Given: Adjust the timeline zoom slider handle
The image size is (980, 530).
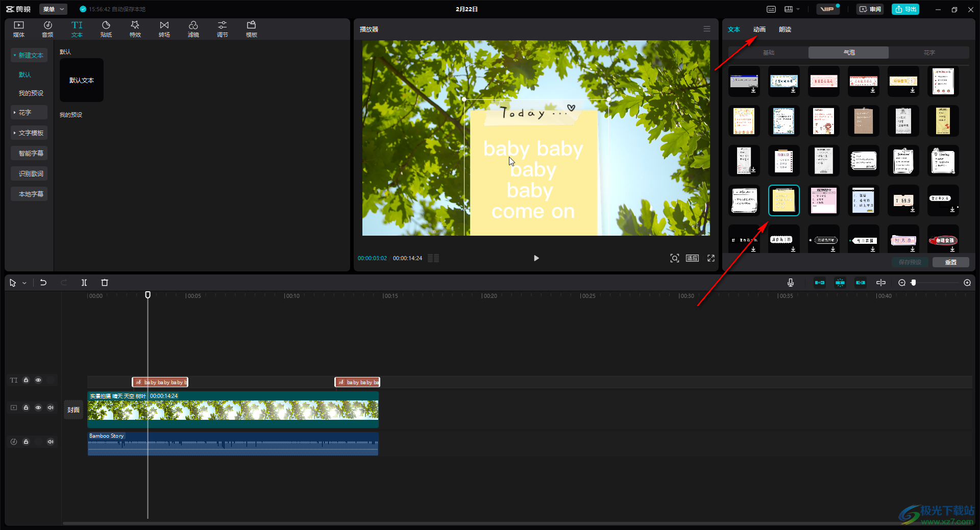Looking at the screenshot, I should [914, 283].
